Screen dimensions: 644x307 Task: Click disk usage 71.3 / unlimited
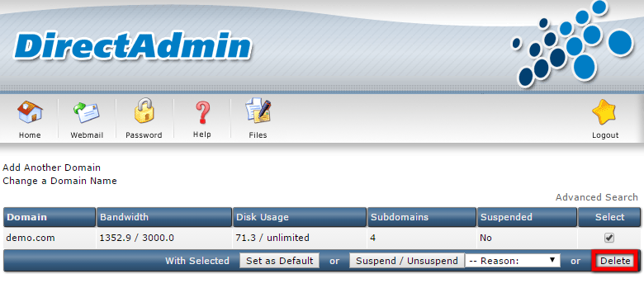point(272,238)
